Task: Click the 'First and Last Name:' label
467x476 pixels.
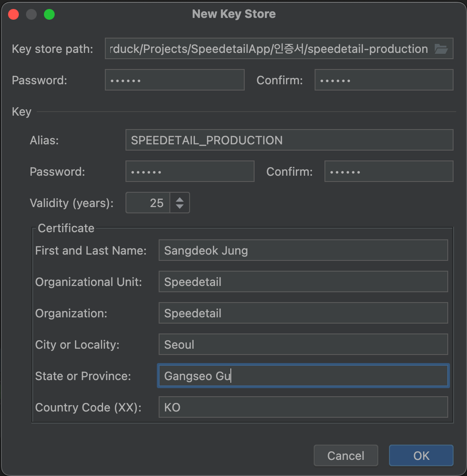Action: [x=91, y=251]
